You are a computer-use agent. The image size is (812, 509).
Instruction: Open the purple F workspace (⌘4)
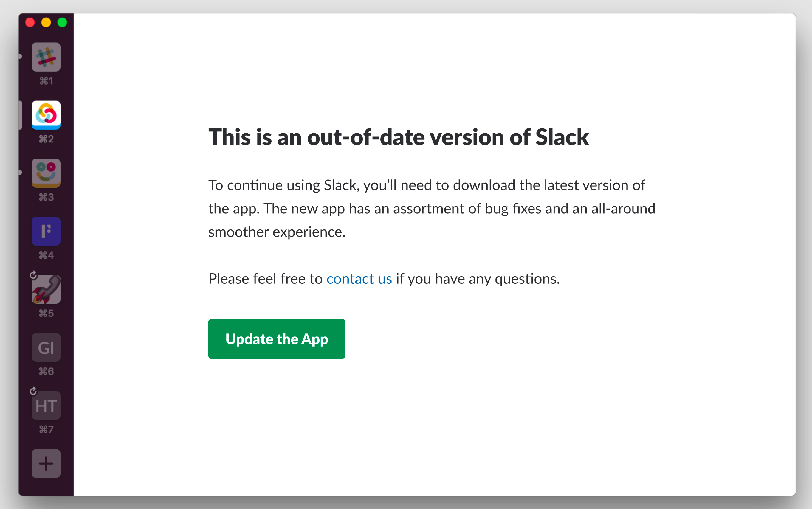[46, 231]
